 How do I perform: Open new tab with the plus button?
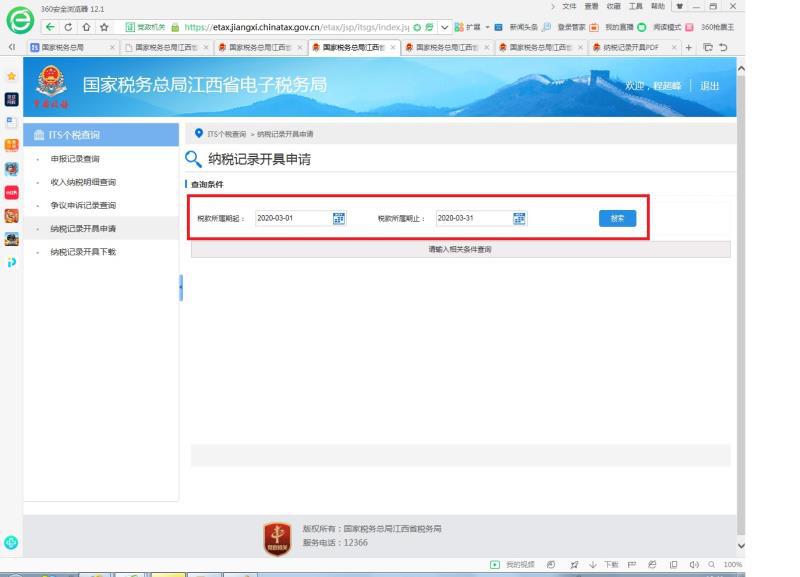689,47
